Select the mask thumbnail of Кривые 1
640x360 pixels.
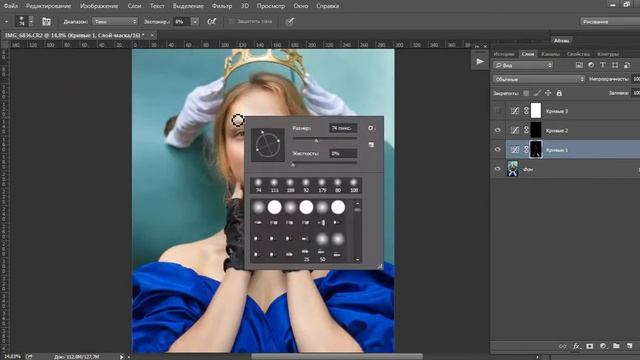pos(536,149)
